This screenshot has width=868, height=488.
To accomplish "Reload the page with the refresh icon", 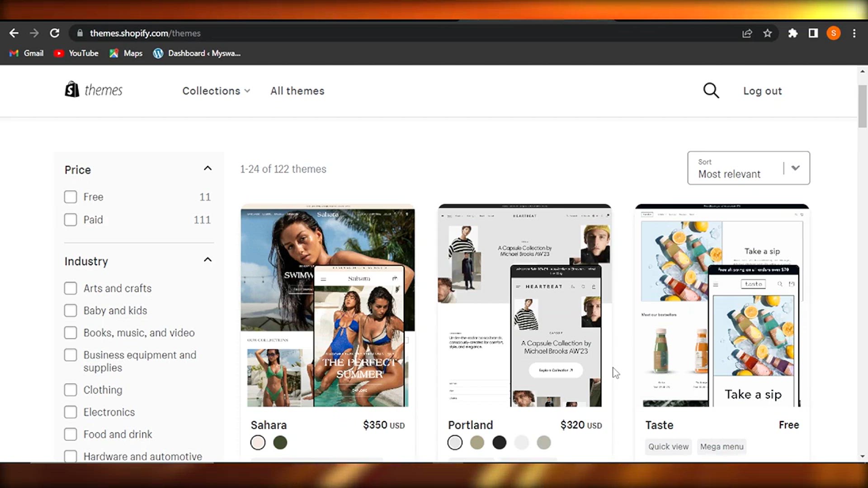I will tap(55, 33).
